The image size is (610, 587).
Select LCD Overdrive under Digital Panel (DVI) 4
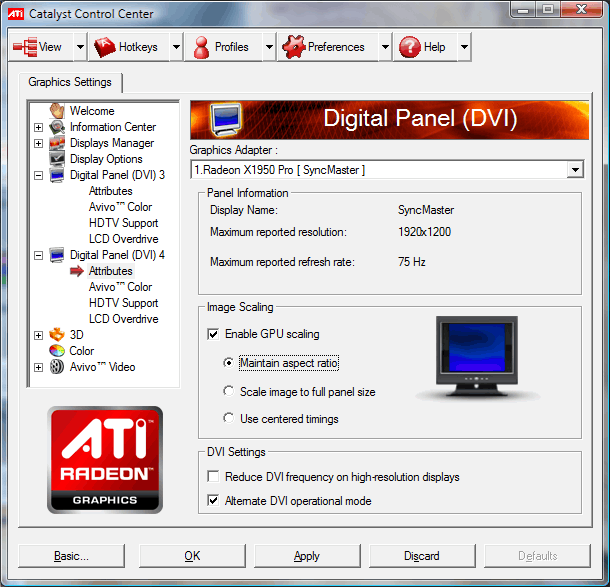pos(123,319)
